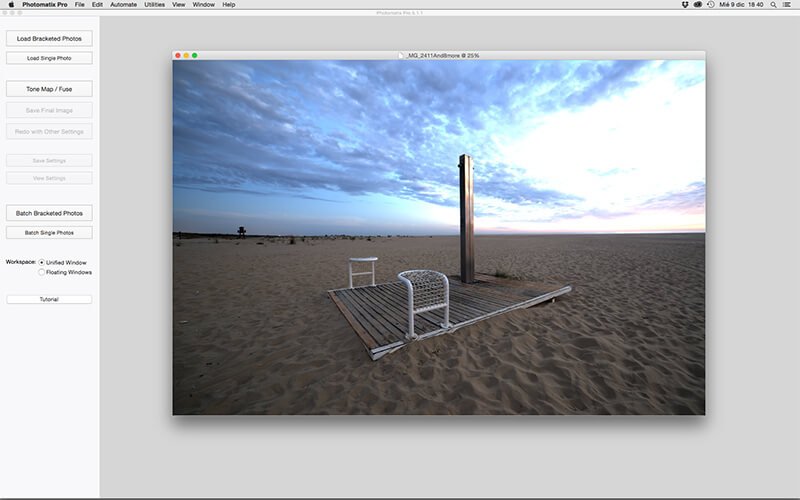Start Batch Single Photos
This screenshot has height=500, width=800.
point(49,233)
